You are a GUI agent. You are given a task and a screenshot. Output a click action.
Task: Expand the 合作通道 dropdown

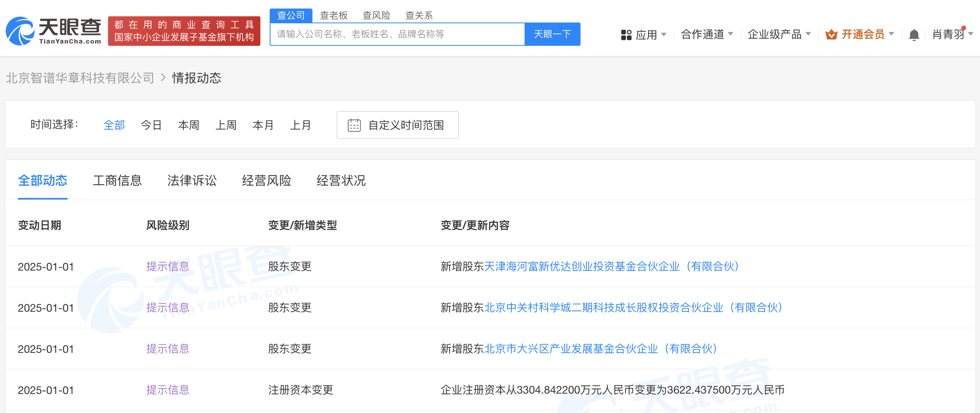coord(706,35)
